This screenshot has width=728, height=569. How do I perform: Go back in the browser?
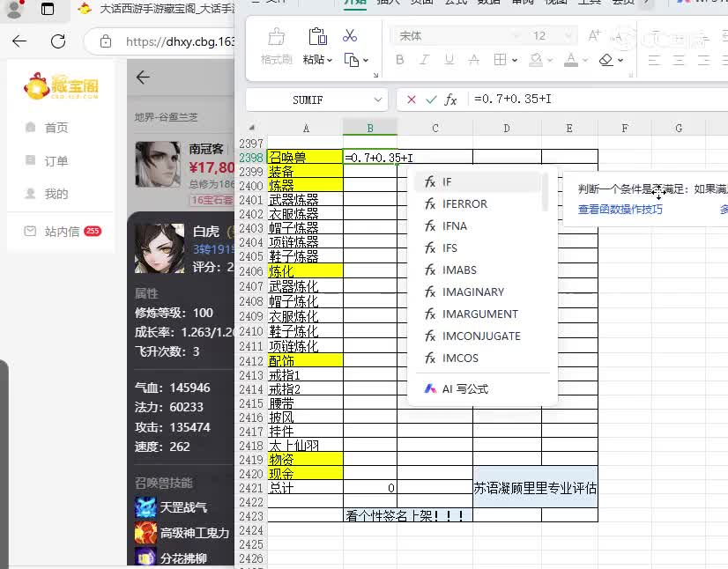click(19, 41)
